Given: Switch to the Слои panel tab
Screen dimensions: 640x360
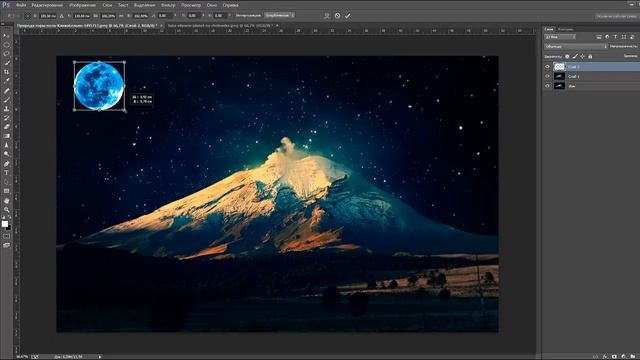Looking at the screenshot, I should tap(549, 29).
